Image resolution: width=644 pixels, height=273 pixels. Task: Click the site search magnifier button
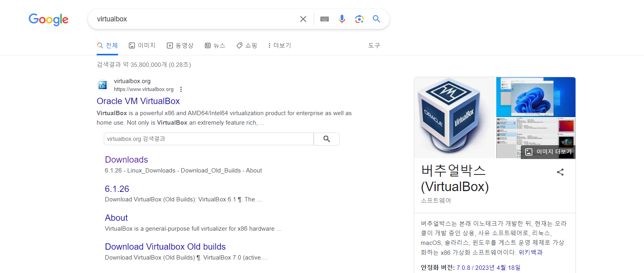pyautogui.click(x=327, y=139)
